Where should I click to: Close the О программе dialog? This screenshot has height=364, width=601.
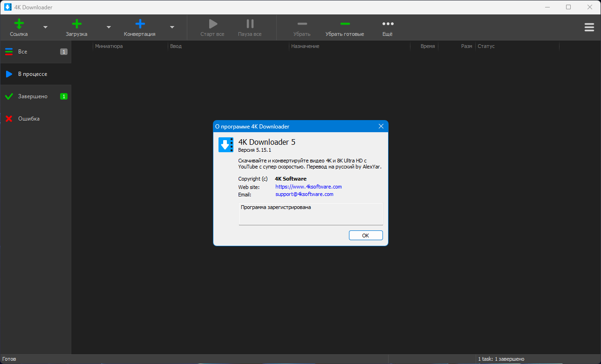(381, 126)
